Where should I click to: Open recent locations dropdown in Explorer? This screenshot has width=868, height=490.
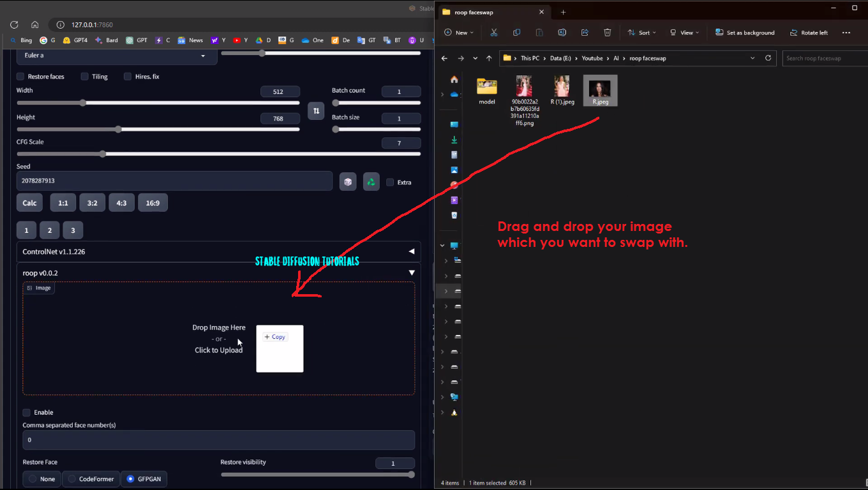(475, 58)
